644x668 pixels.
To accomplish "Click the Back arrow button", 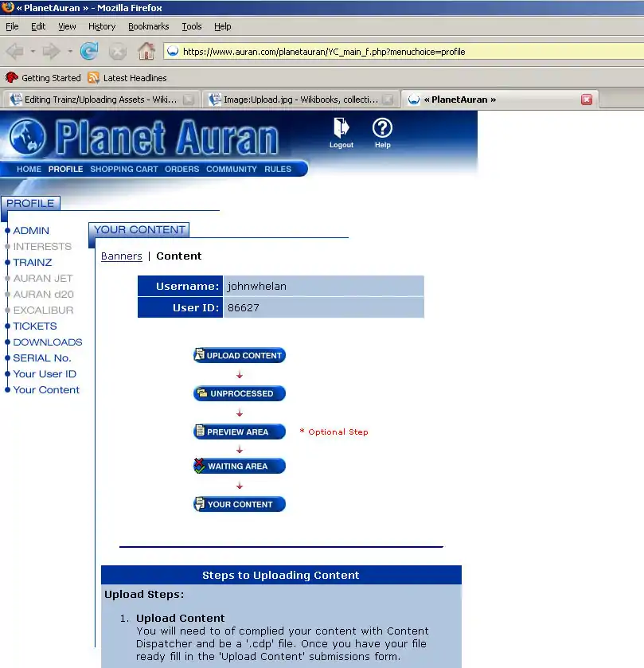I will [16, 52].
